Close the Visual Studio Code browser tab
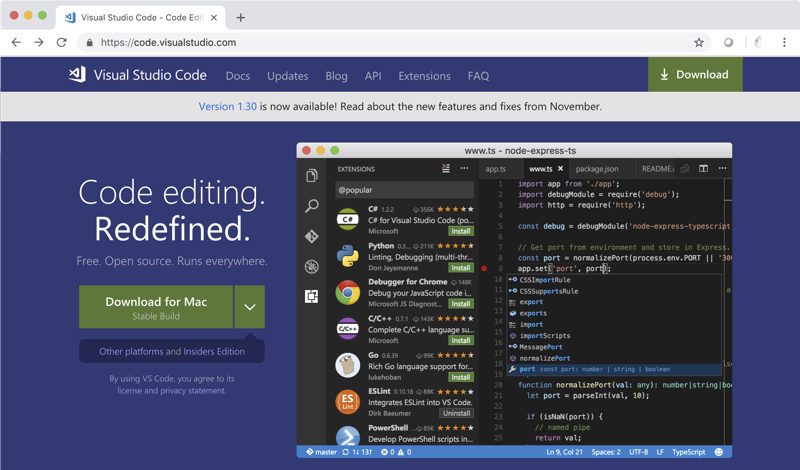 (214, 17)
